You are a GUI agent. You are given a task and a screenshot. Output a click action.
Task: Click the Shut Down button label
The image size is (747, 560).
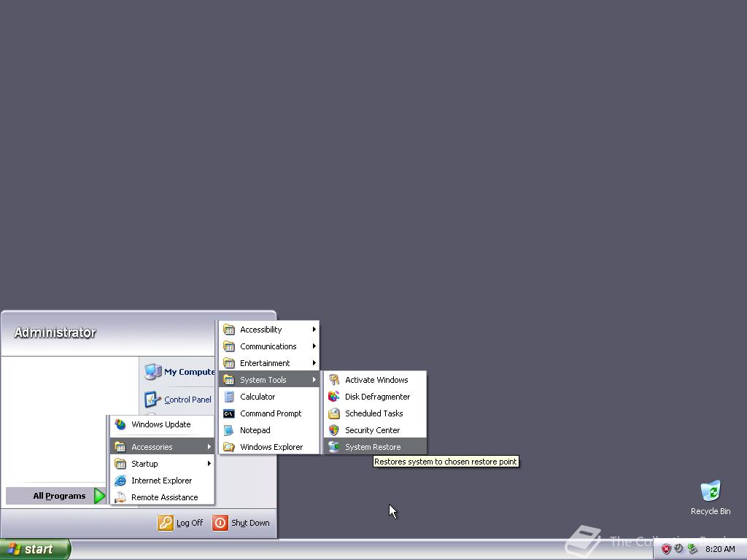tap(250, 523)
